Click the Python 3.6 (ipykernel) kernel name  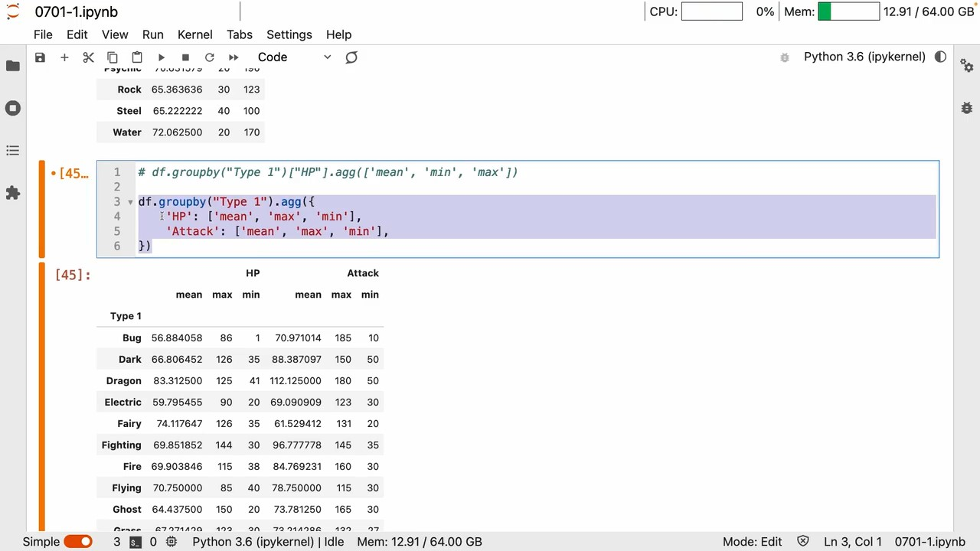coord(864,57)
